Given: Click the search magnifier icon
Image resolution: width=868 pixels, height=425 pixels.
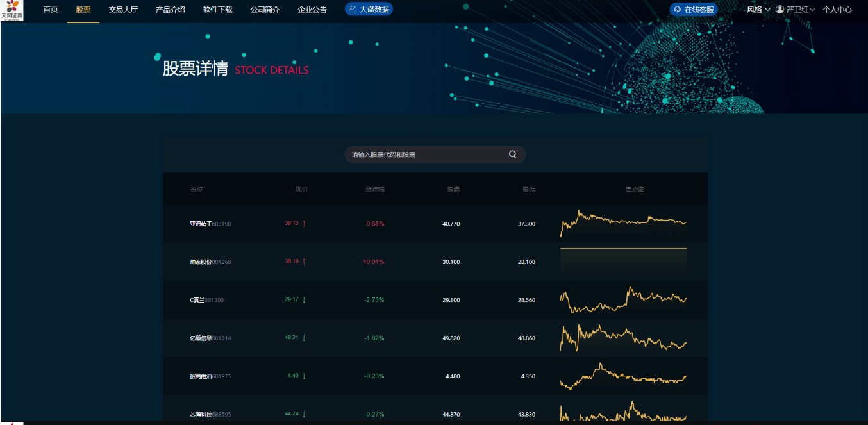Looking at the screenshot, I should (x=512, y=154).
